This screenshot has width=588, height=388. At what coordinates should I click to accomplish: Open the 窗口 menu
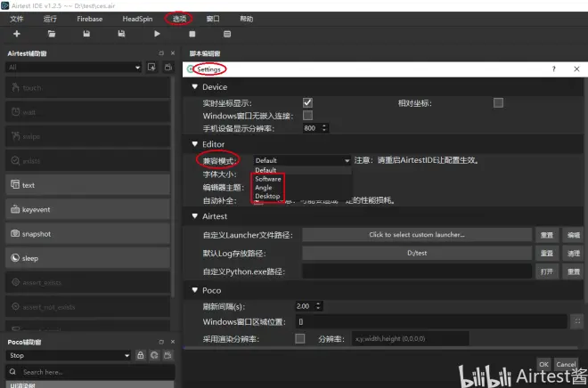(213, 19)
